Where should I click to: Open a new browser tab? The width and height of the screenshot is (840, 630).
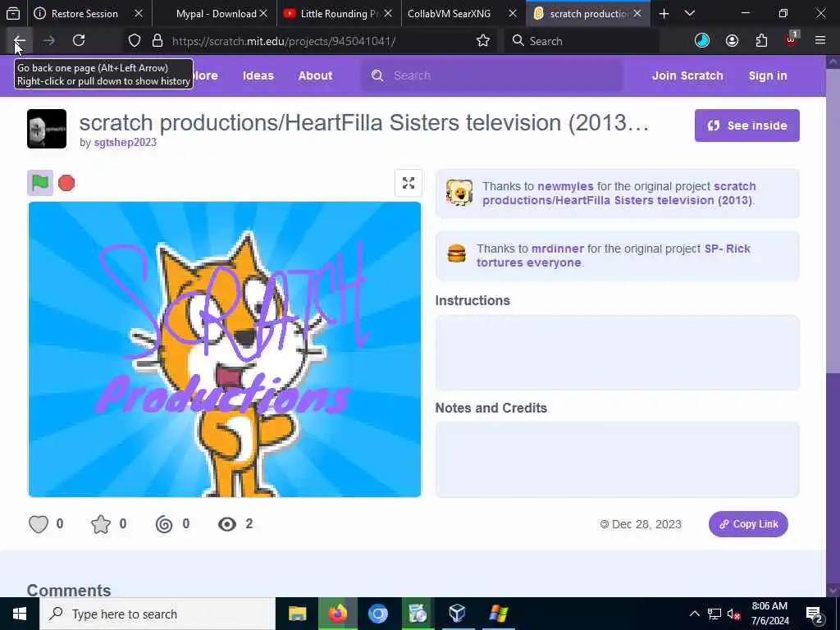pos(664,13)
